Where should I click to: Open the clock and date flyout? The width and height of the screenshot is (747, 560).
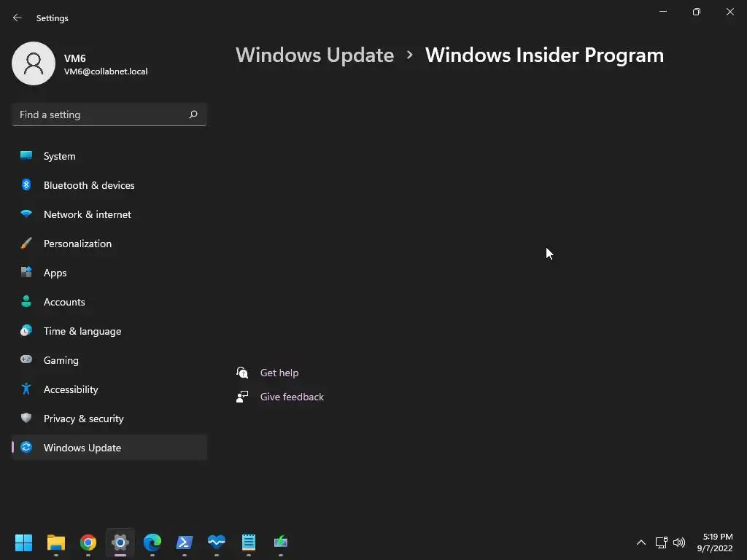pos(715,542)
